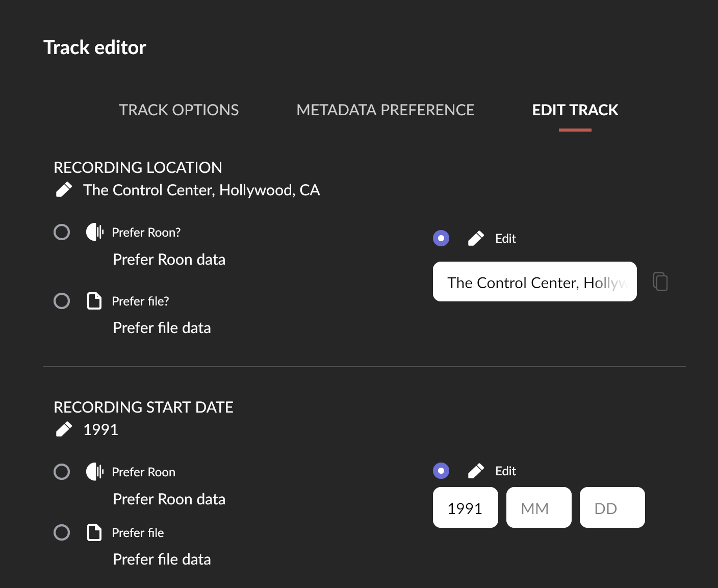718x588 pixels.
Task: Select Prefer Roon? radio for recording location
Action: click(x=62, y=232)
